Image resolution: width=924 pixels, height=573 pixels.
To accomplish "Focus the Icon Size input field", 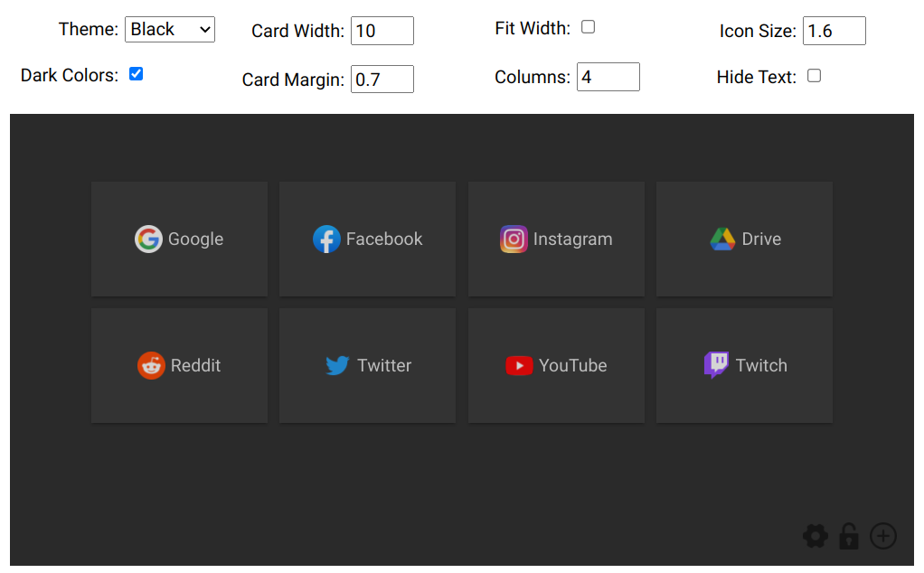I will click(x=834, y=31).
